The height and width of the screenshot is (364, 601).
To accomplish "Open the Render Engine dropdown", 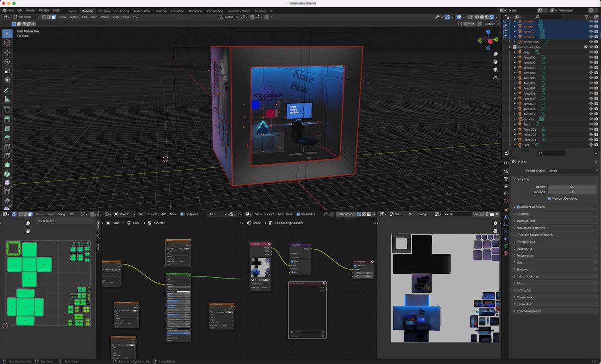I will tap(573, 171).
